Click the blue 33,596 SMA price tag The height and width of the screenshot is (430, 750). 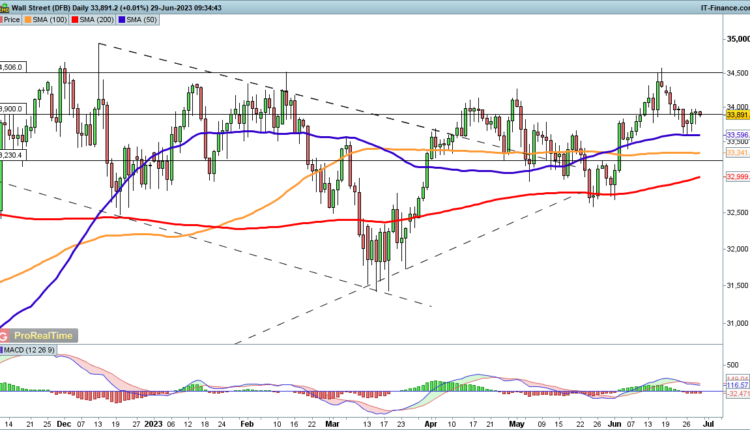point(737,134)
